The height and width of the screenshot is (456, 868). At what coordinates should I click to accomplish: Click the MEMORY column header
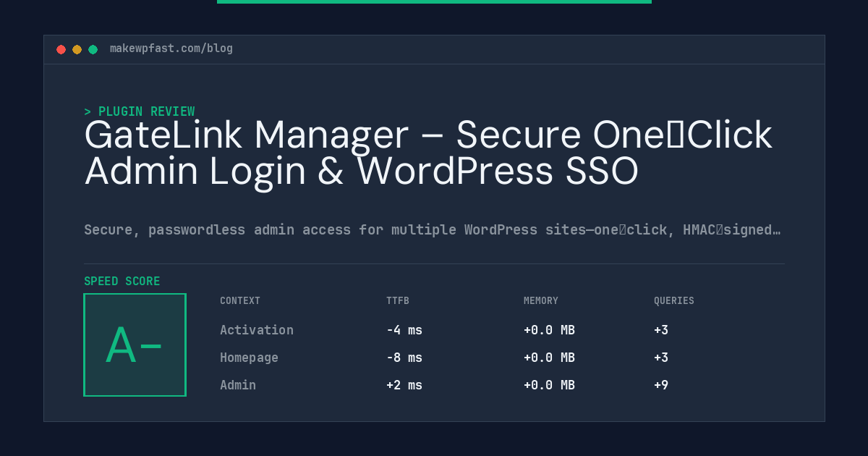[541, 300]
